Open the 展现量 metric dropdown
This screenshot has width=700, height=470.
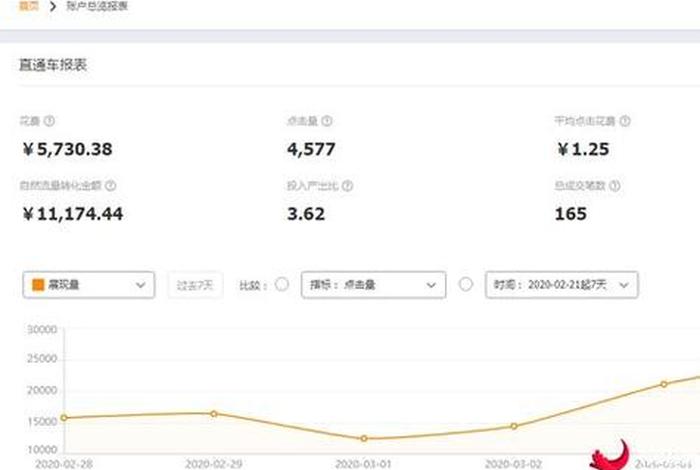[88, 284]
